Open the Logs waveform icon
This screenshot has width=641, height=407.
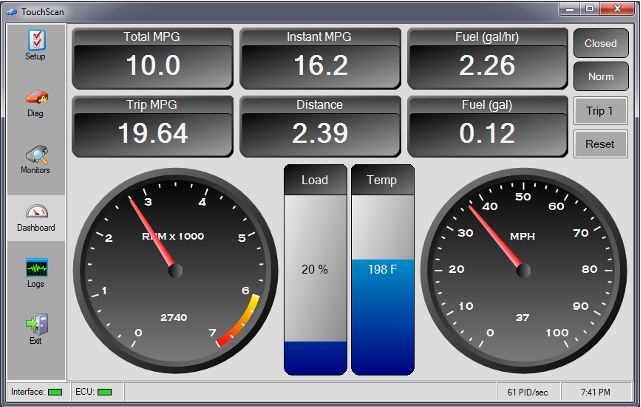point(35,269)
